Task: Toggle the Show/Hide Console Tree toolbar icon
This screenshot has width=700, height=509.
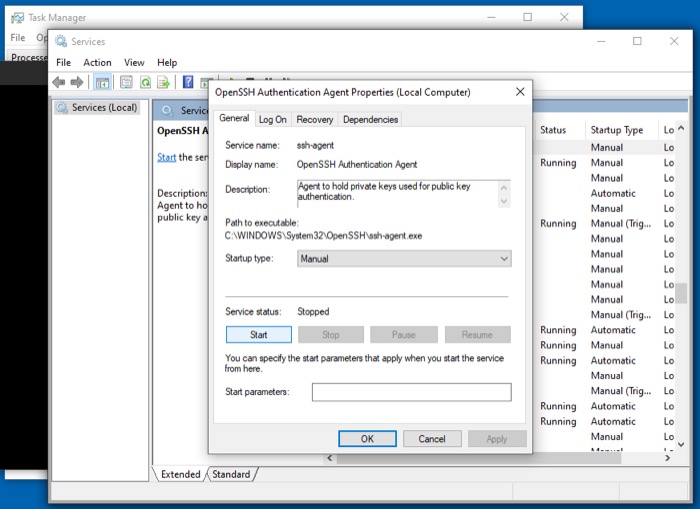Action: pos(102,82)
